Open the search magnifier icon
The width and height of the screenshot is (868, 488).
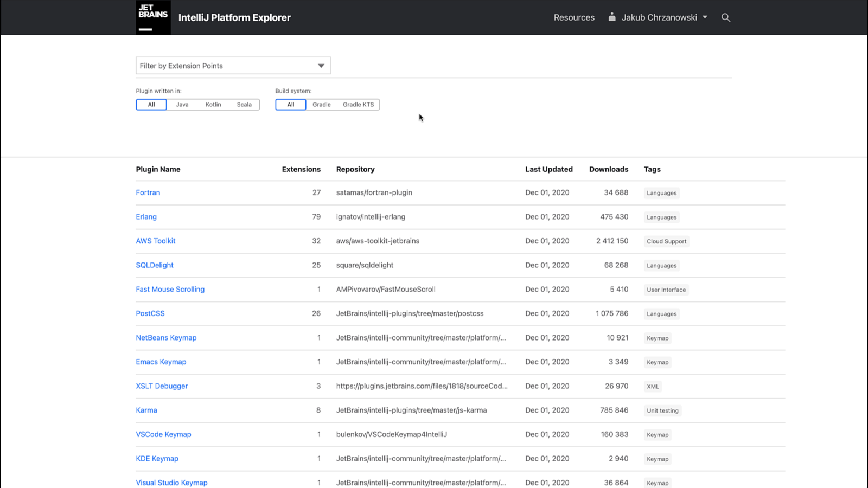point(726,17)
